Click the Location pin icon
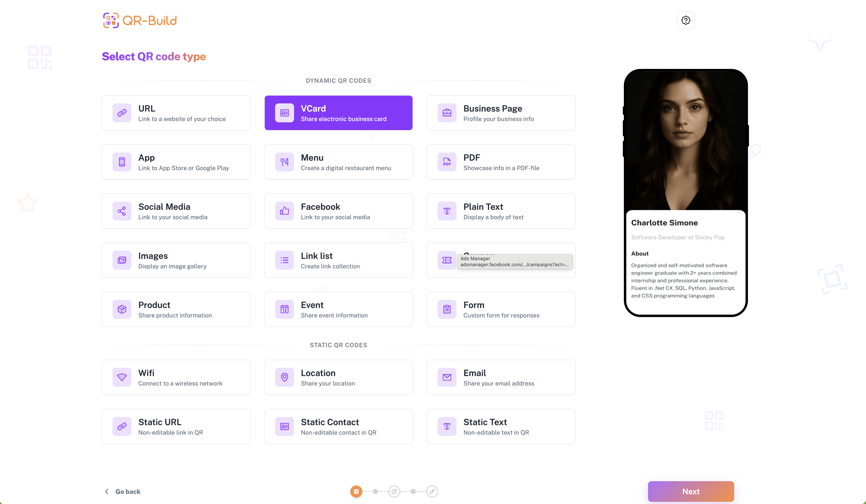Image resolution: width=866 pixels, height=504 pixels. [284, 377]
